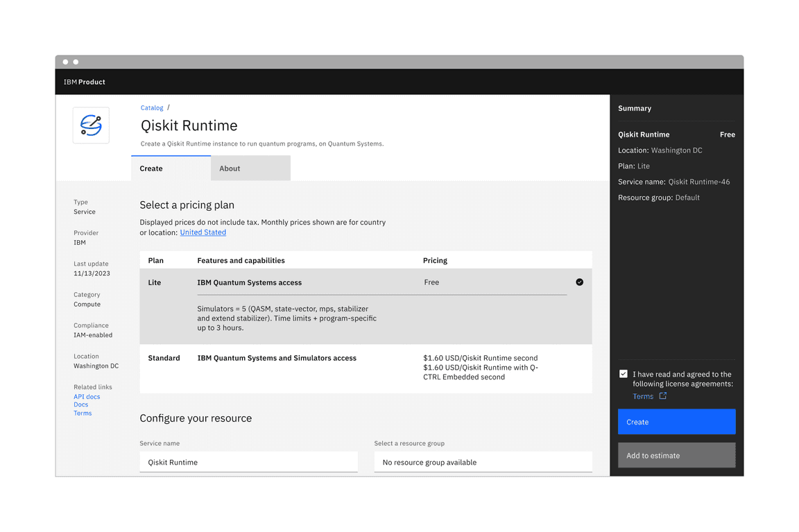
Task: Click the United Stated location link
Action: tap(203, 232)
